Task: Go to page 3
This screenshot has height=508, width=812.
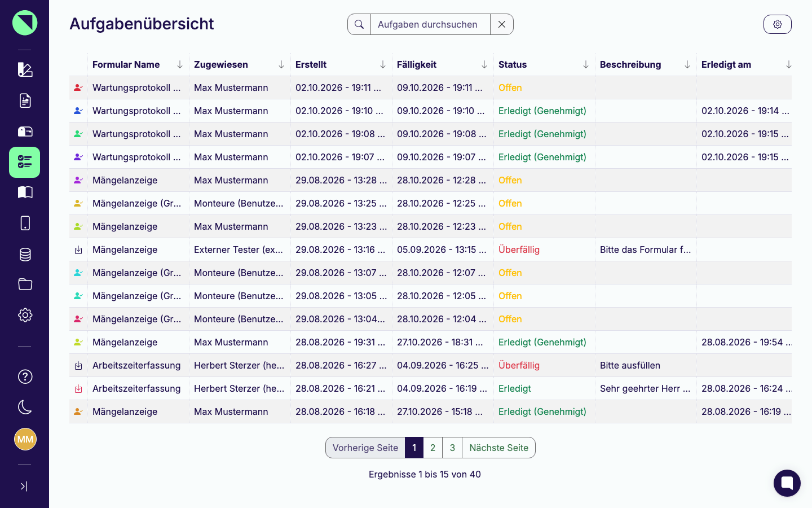Action: pyautogui.click(x=452, y=448)
